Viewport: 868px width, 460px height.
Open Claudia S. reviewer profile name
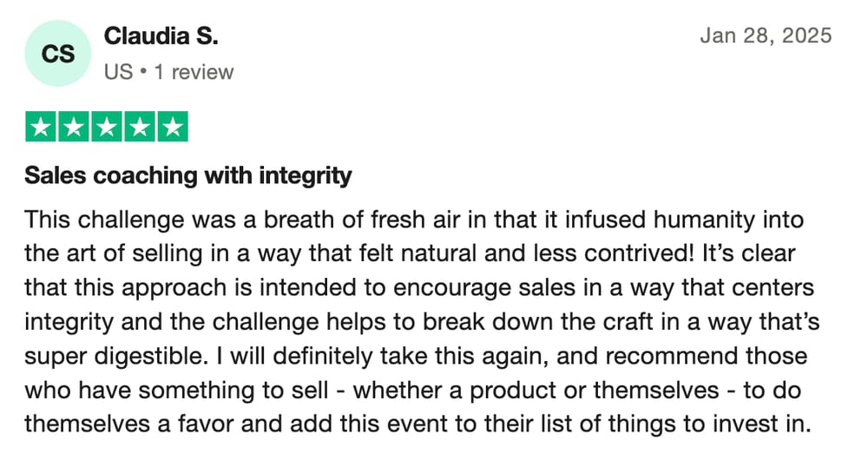pyautogui.click(x=161, y=36)
